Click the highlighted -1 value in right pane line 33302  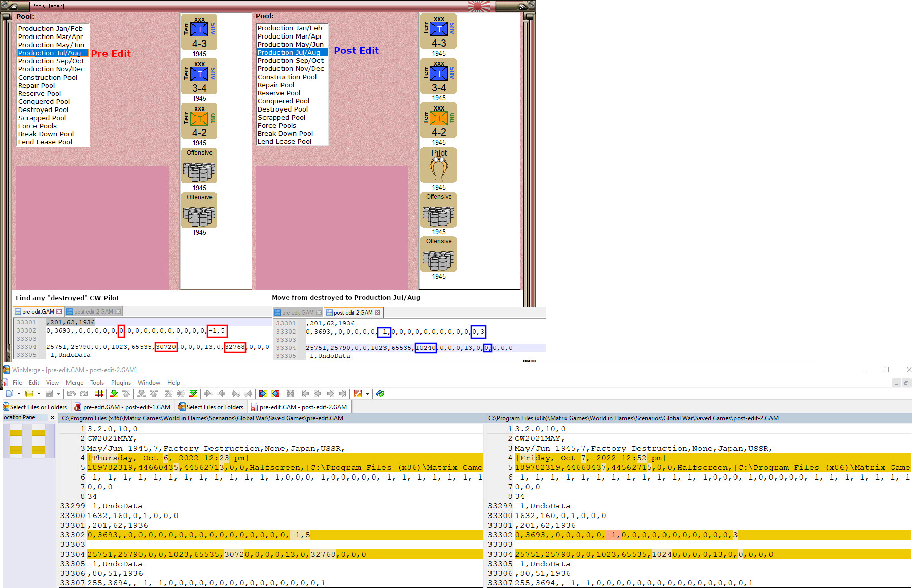click(x=613, y=535)
